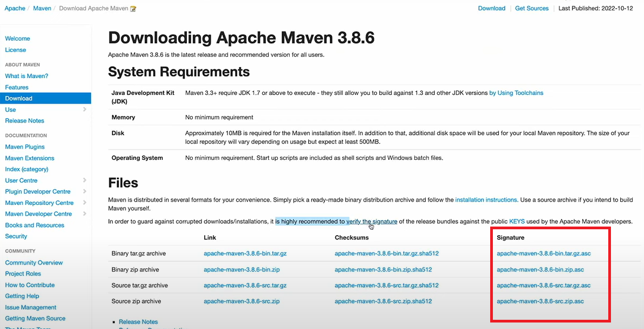Open the Get Sources header link
This screenshot has height=329, width=644.
coord(531,8)
